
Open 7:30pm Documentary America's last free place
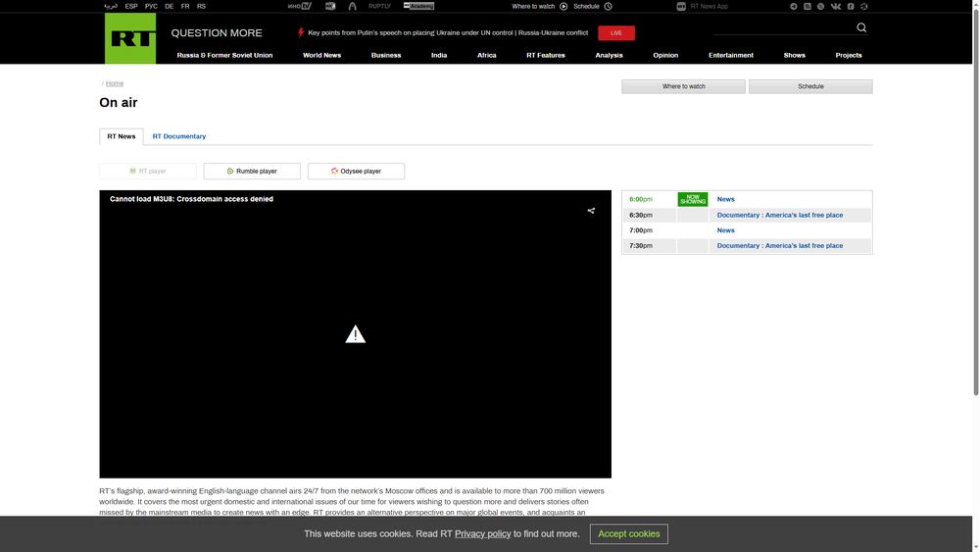pyautogui.click(x=779, y=246)
